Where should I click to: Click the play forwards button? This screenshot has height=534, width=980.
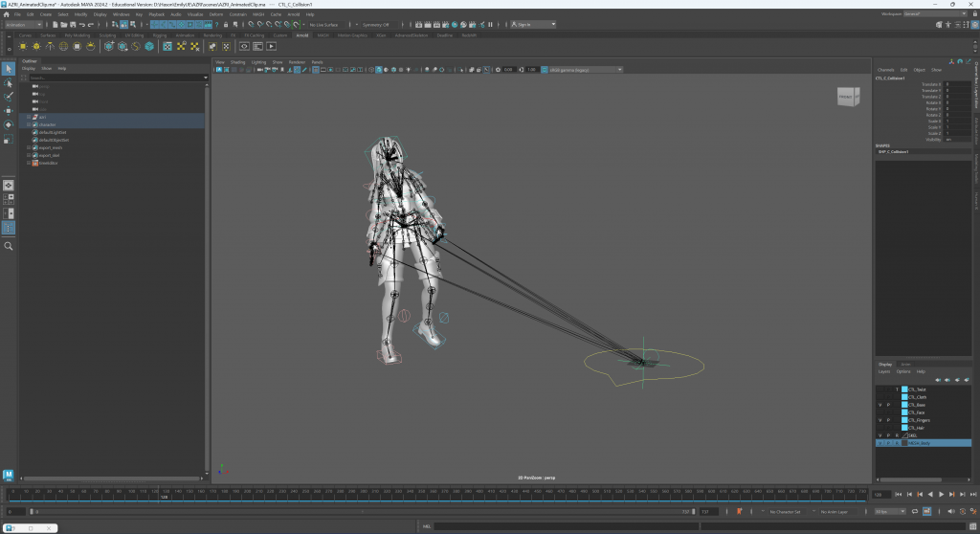pos(942,495)
